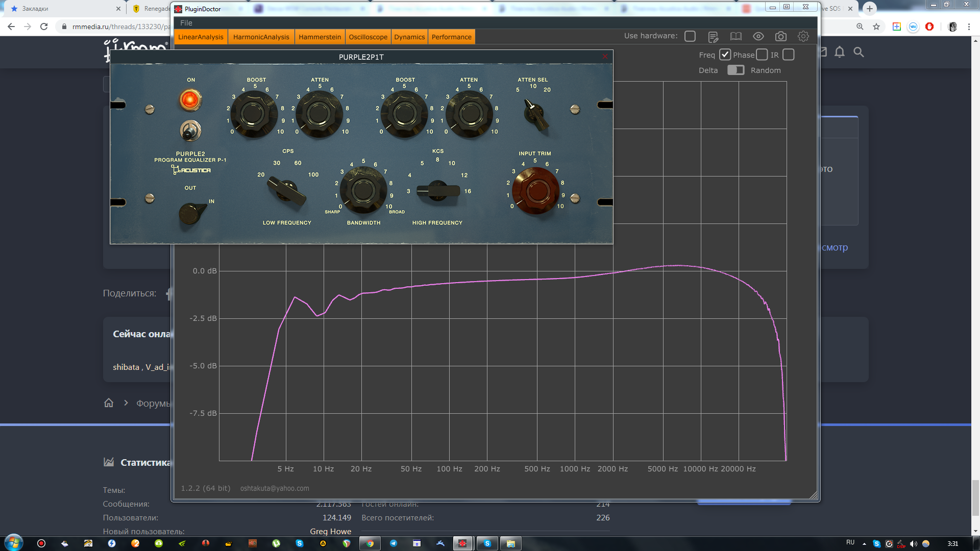980x551 pixels.
Task: Open the file explorer folder in taskbar
Action: pyautogui.click(x=511, y=543)
